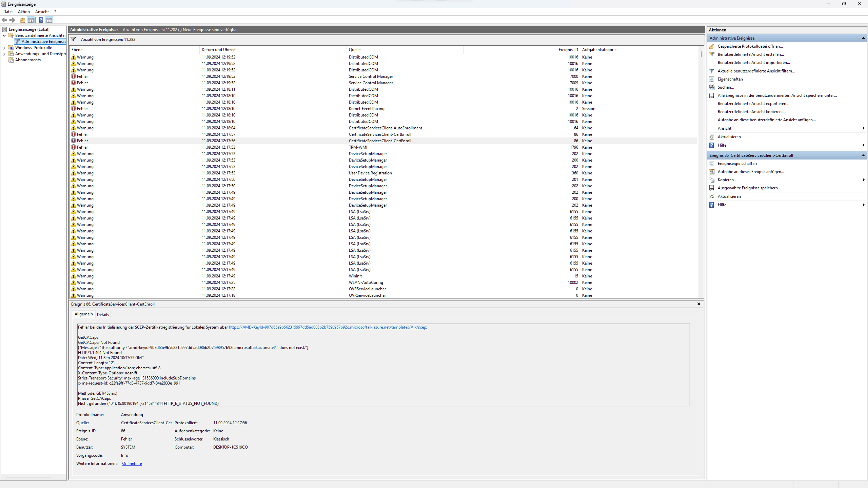The height and width of the screenshot is (488, 868).
Task: Click Benutzerdefinierte Ansicht kopieren action
Action: tap(751, 112)
